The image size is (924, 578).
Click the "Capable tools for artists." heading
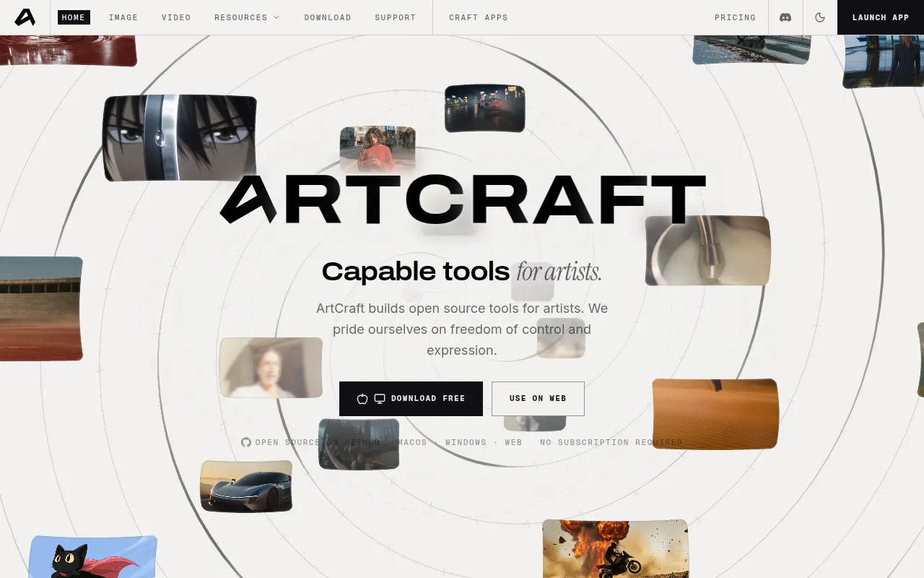[x=462, y=272]
